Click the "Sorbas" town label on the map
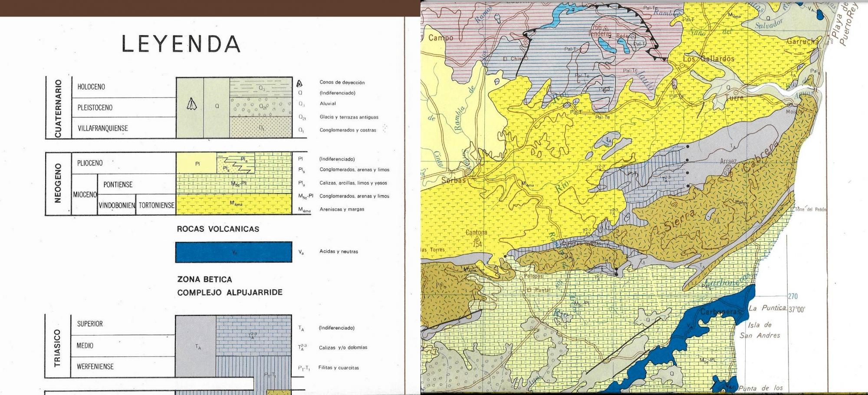 click(x=453, y=181)
